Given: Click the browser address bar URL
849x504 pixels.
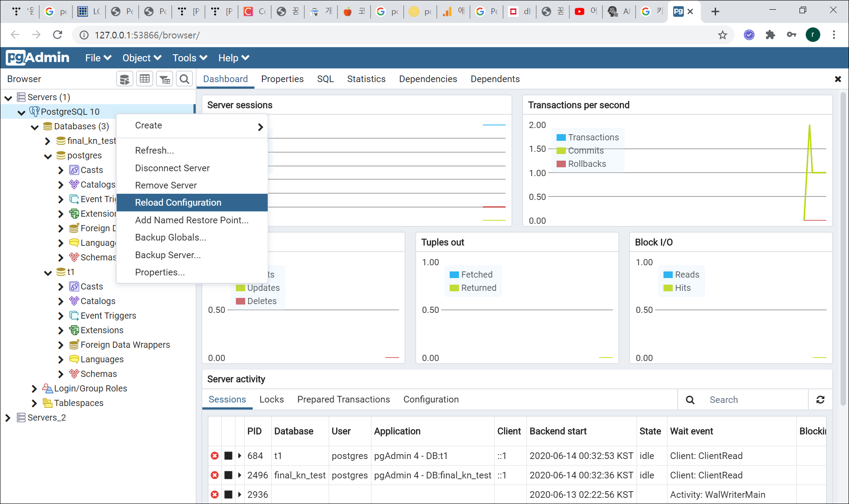Looking at the screenshot, I should tap(147, 35).
